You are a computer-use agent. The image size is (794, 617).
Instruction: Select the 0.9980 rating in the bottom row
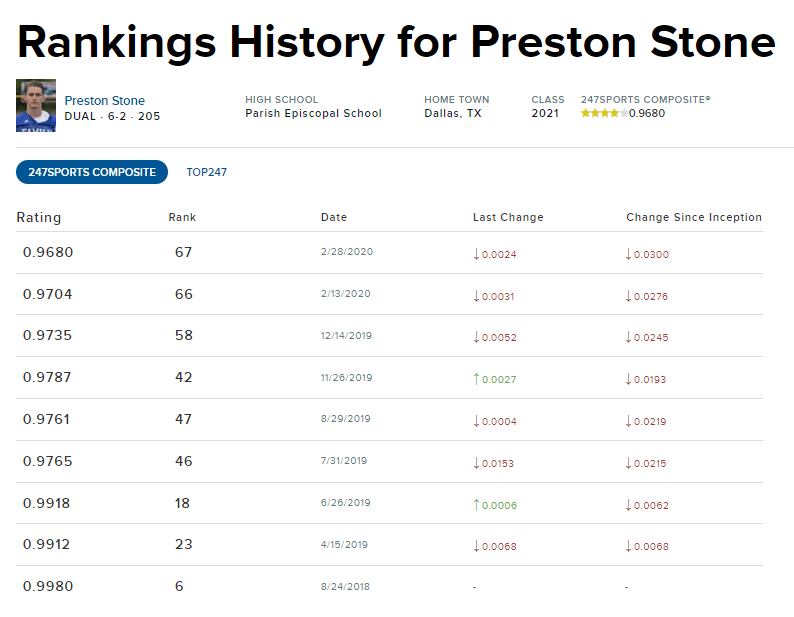pyautogui.click(x=48, y=586)
